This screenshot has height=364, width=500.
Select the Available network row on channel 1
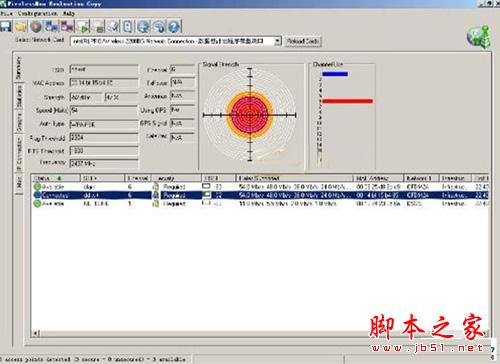click(x=260, y=203)
